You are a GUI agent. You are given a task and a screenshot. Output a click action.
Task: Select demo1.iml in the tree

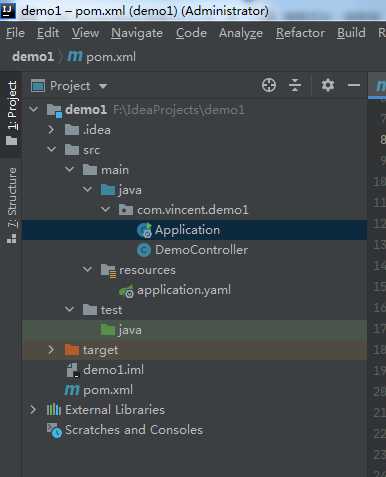[113, 370]
